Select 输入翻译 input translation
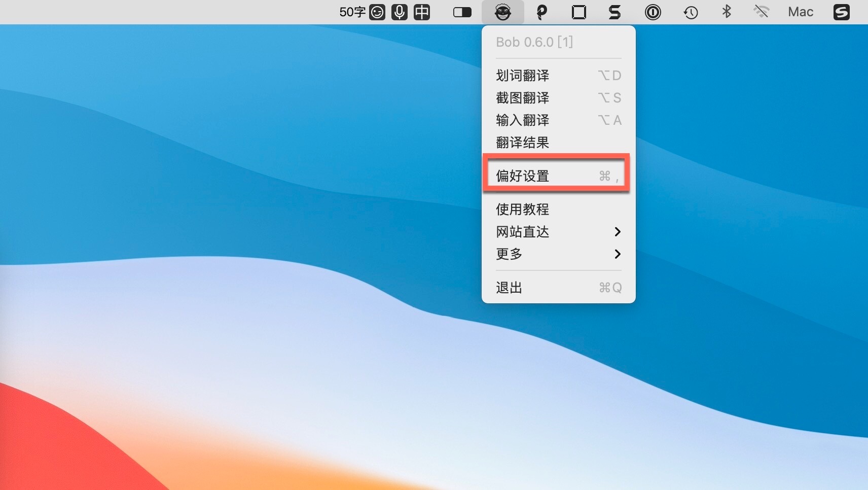 (x=558, y=120)
